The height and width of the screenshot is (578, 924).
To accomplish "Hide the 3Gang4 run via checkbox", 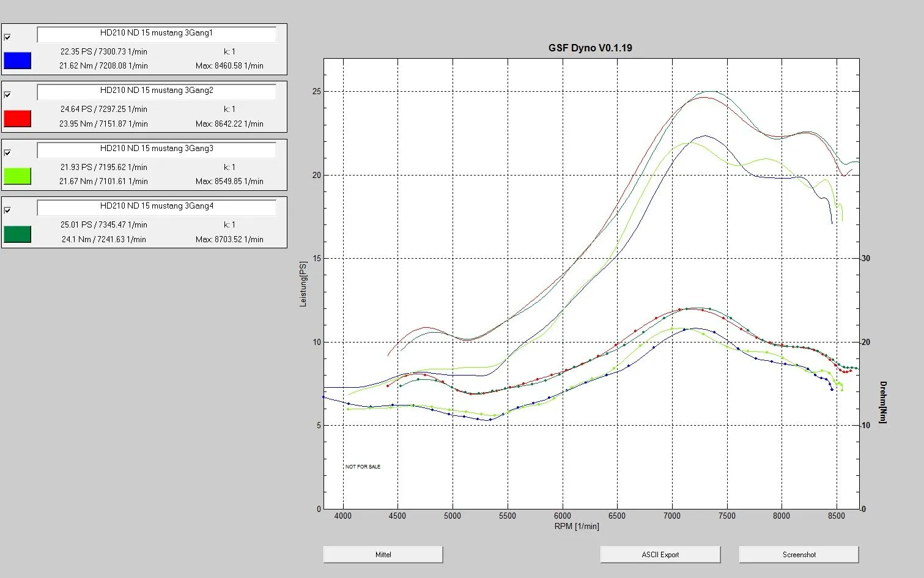I will click(7, 210).
